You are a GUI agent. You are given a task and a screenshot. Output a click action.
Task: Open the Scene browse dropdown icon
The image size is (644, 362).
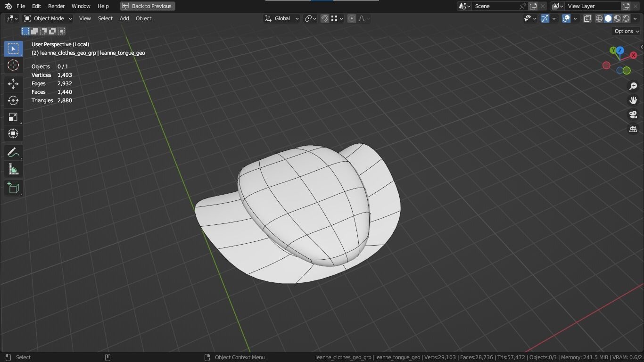click(464, 6)
